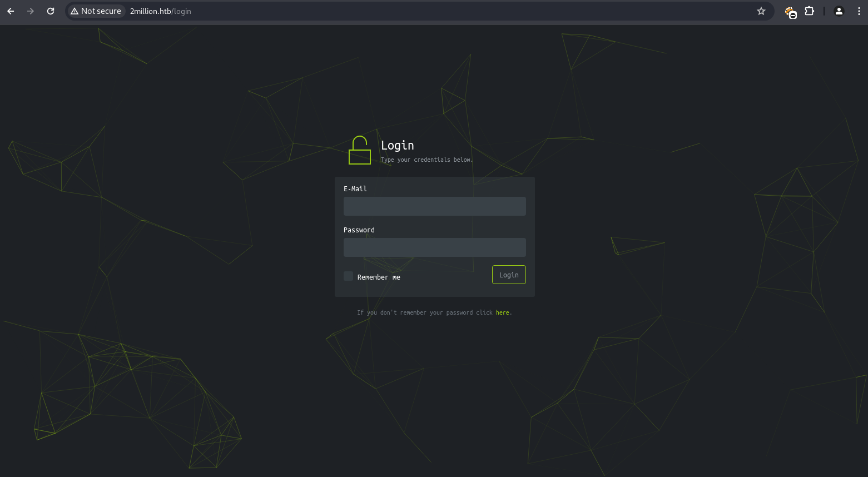This screenshot has height=477, width=868.
Task: Tick the Remember me checkbox
Action: click(348, 276)
